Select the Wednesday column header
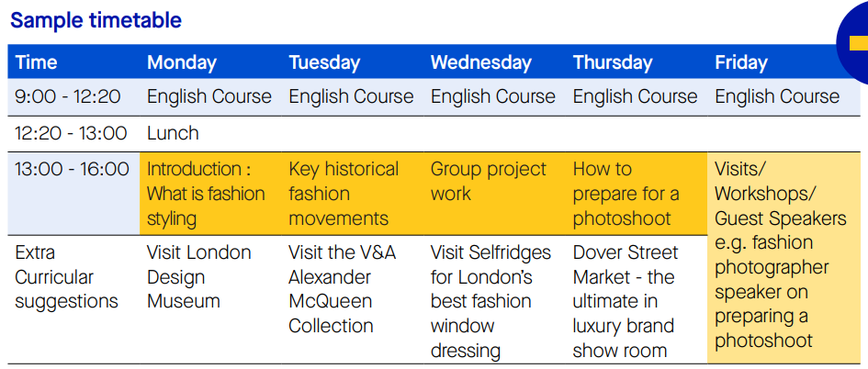The width and height of the screenshot is (868, 369). (481, 62)
